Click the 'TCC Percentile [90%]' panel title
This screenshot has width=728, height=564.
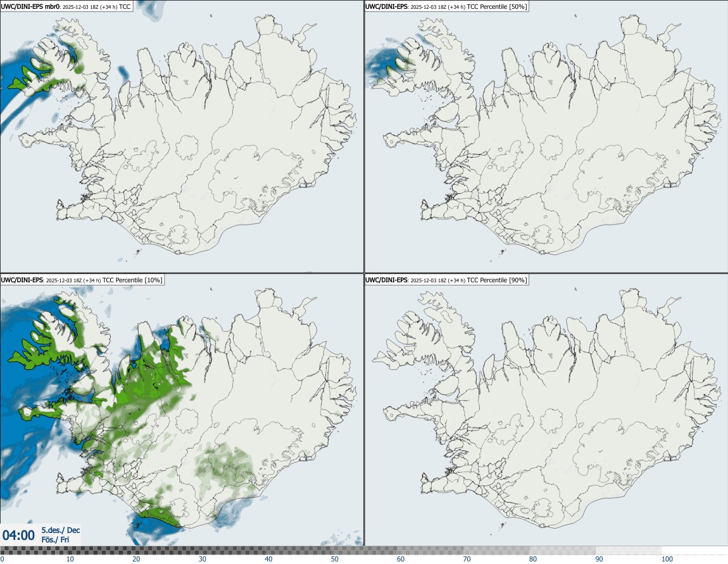447,280
